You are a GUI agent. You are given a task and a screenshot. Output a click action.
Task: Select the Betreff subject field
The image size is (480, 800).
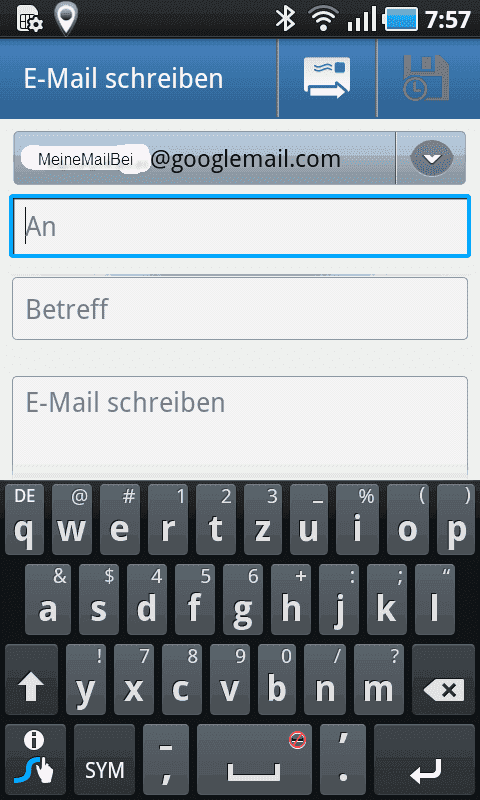pos(240,308)
